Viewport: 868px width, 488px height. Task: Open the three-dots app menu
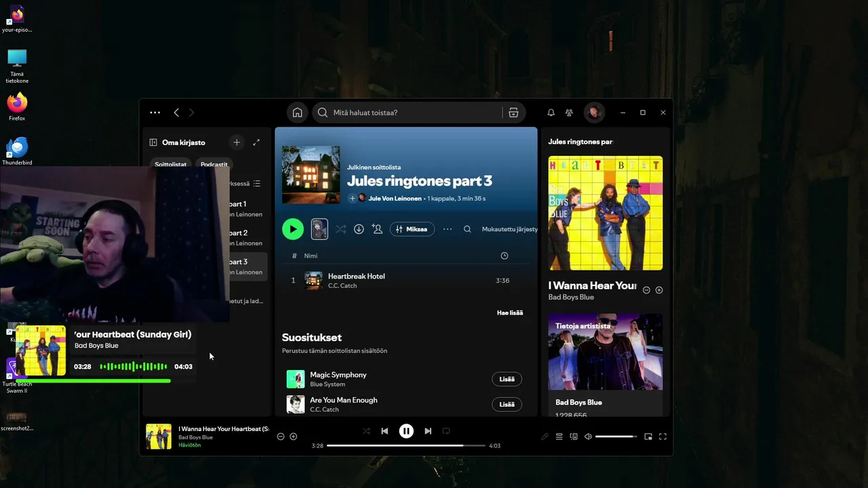(x=155, y=113)
